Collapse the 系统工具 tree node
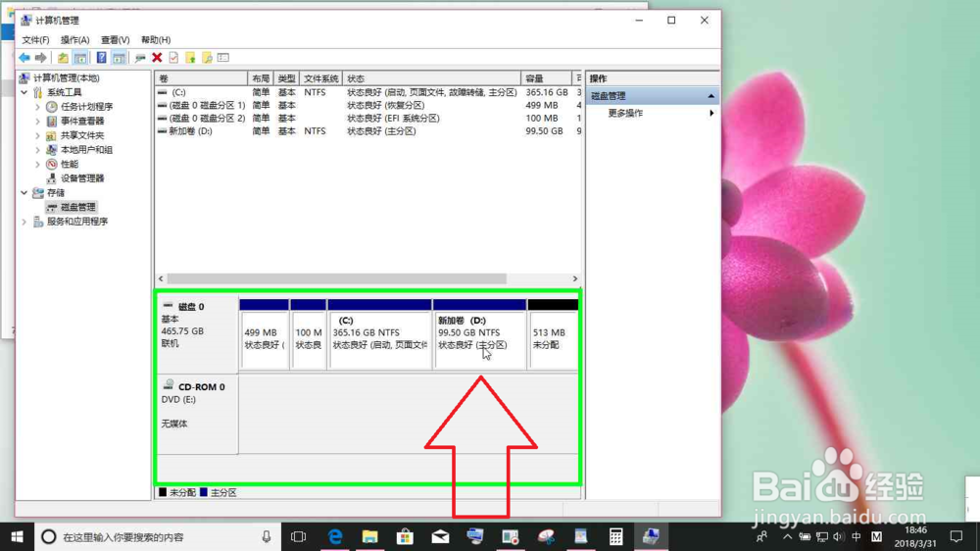The width and height of the screenshot is (980, 551). (24, 92)
